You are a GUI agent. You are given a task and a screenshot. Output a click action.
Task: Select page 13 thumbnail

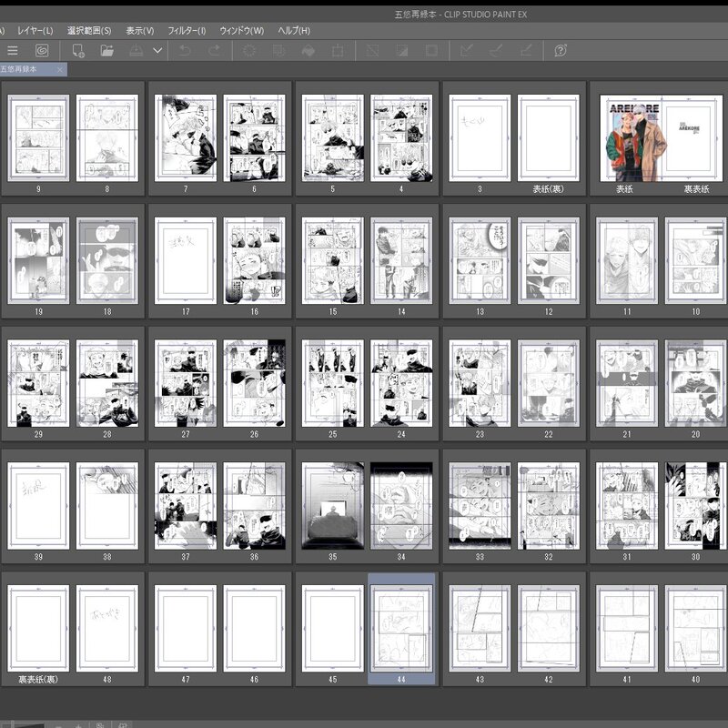(x=480, y=260)
